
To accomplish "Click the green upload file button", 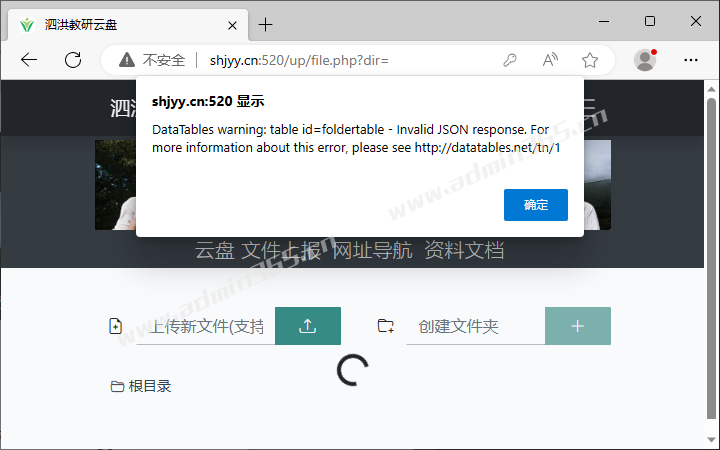I will point(308,326).
